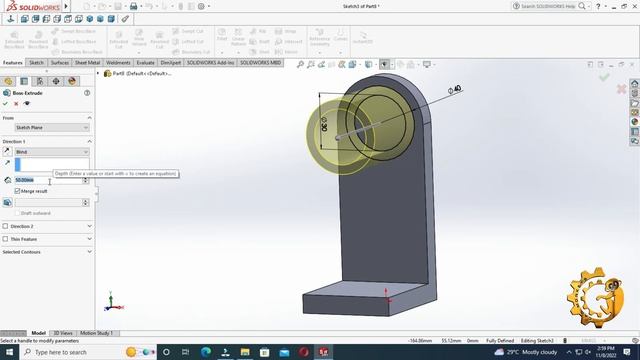Switch to the Features tab
The height and width of the screenshot is (360, 640).
click(13, 62)
